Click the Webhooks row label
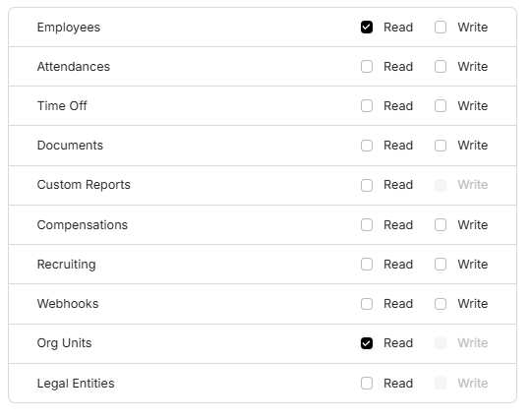This screenshot has width=531, height=420. 68,304
